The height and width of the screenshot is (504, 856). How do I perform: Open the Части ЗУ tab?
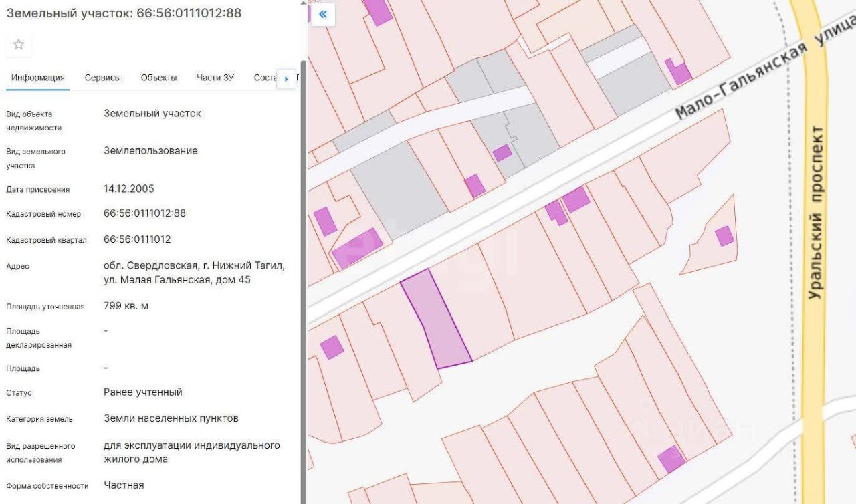[x=215, y=78]
